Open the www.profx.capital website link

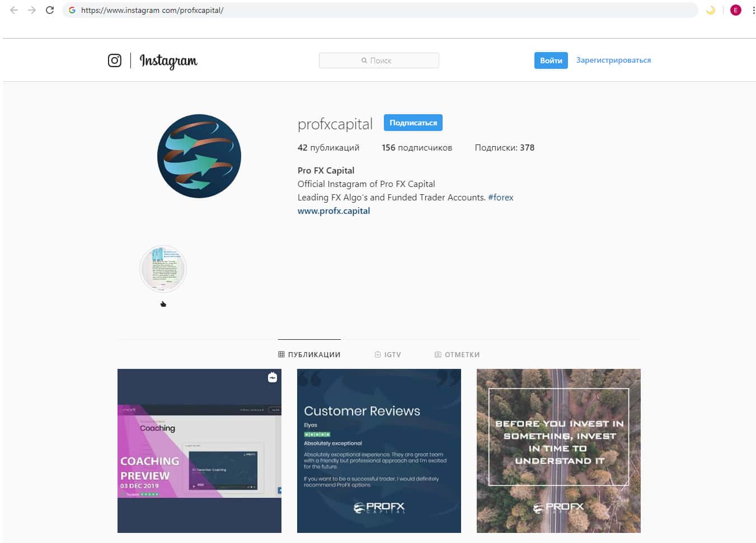click(x=334, y=210)
